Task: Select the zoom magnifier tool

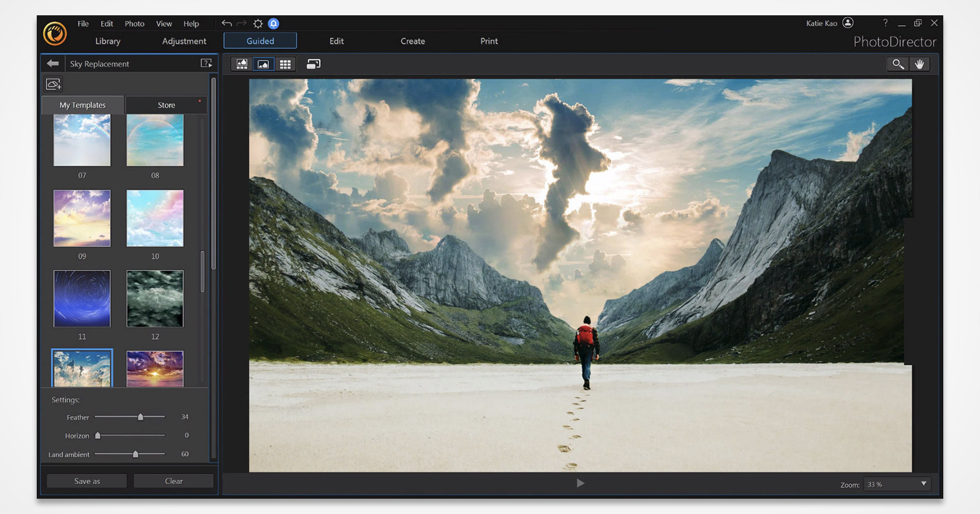Action: click(898, 64)
